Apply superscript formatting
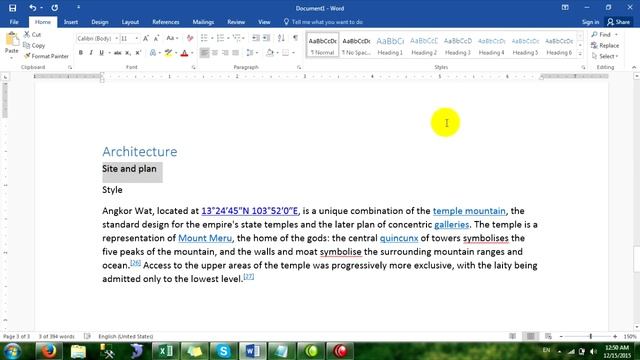The height and width of the screenshot is (360, 640). click(x=138, y=53)
